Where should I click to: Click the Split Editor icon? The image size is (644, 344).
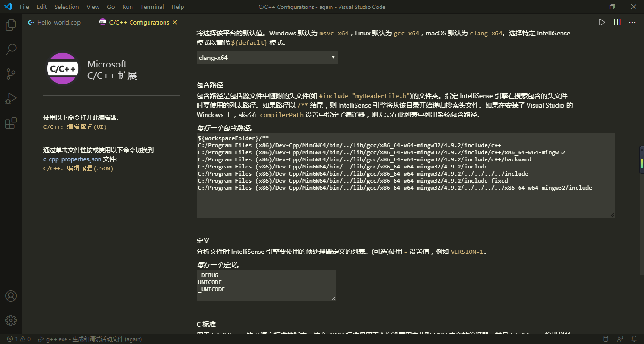tap(617, 22)
